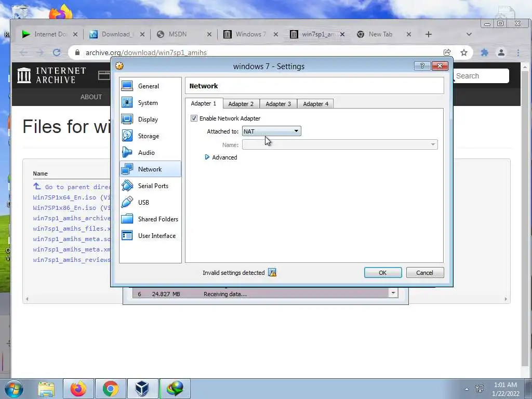Click the network tray icon
This screenshot has height=399, width=532.
(x=480, y=389)
